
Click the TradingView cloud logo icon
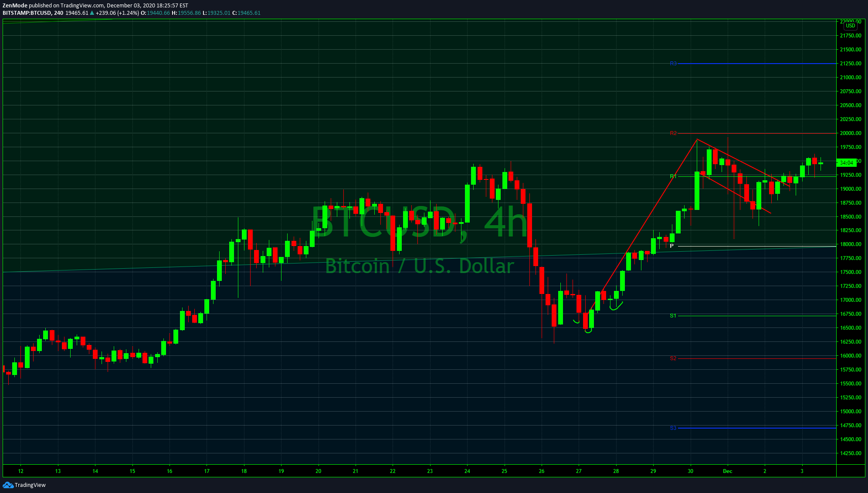point(8,485)
